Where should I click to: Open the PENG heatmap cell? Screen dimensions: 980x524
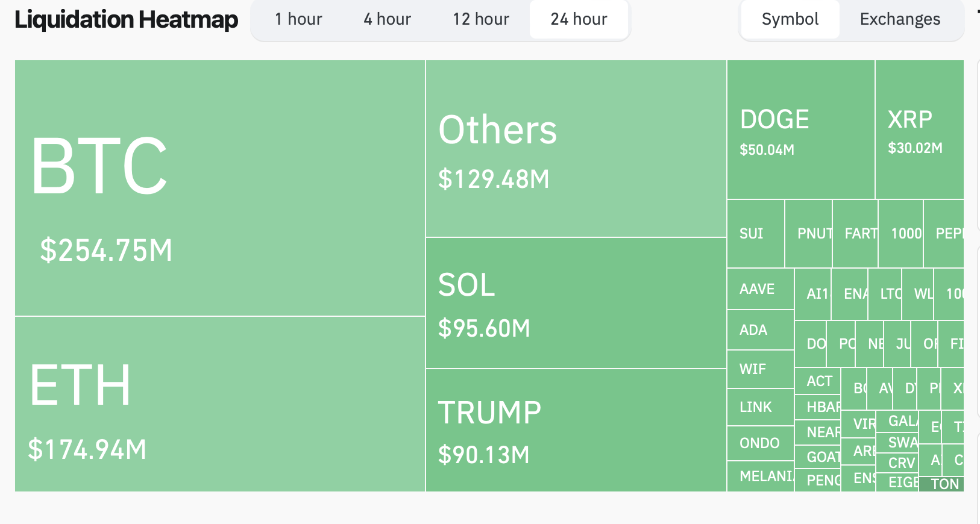[817, 480]
